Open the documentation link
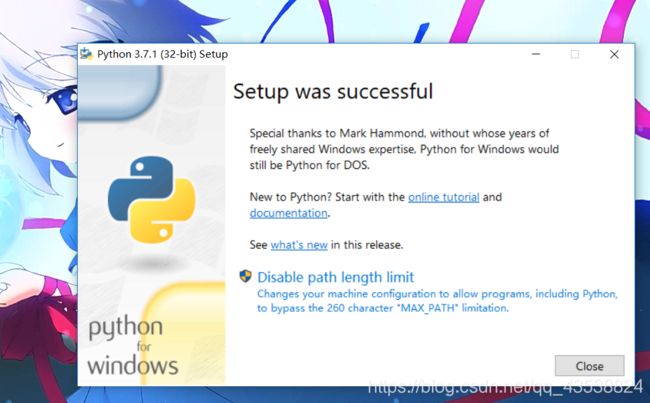The height and width of the screenshot is (403, 650). click(x=289, y=213)
